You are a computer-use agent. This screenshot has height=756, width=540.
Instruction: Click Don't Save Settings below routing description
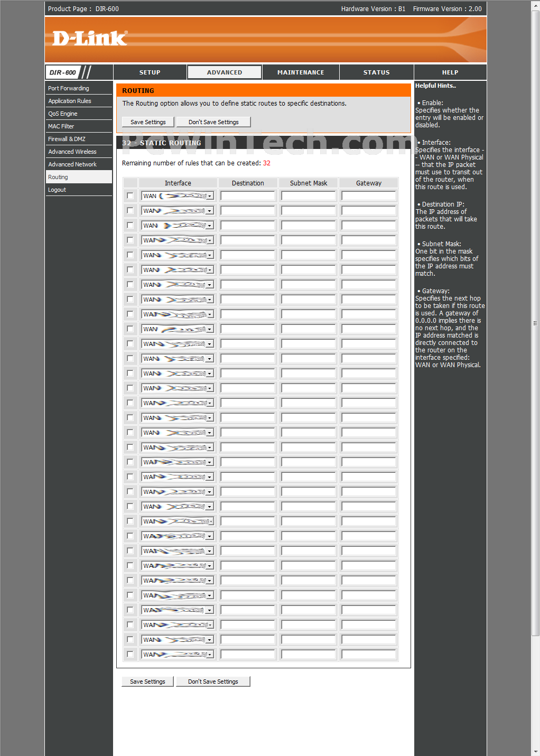click(x=213, y=122)
